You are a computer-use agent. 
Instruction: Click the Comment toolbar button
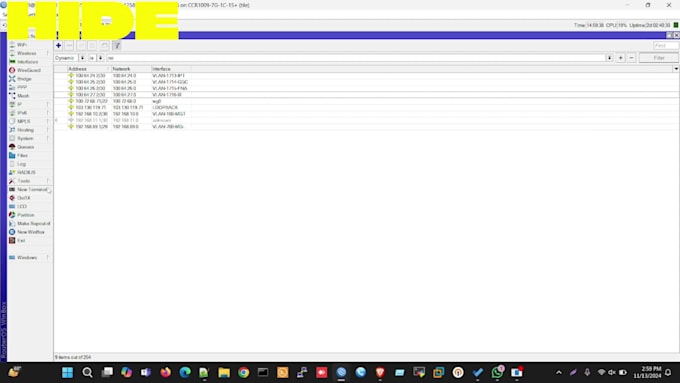tap(105, 45)
